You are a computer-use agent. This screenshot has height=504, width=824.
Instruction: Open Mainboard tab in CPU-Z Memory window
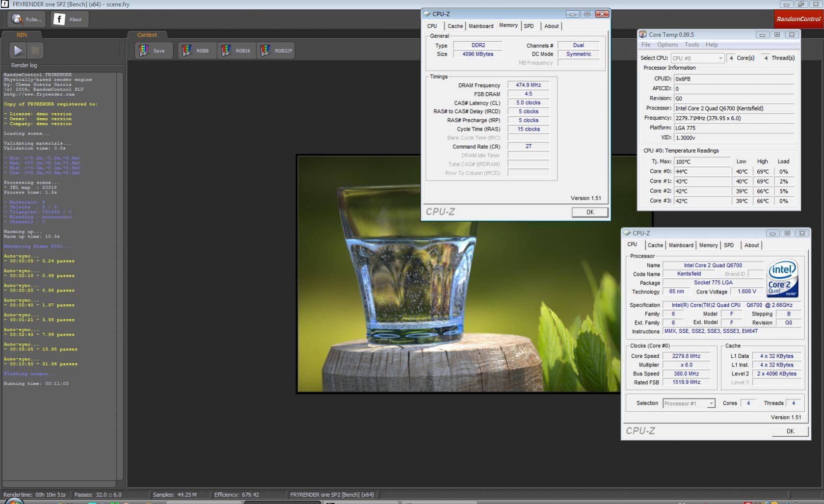point(481,26)
